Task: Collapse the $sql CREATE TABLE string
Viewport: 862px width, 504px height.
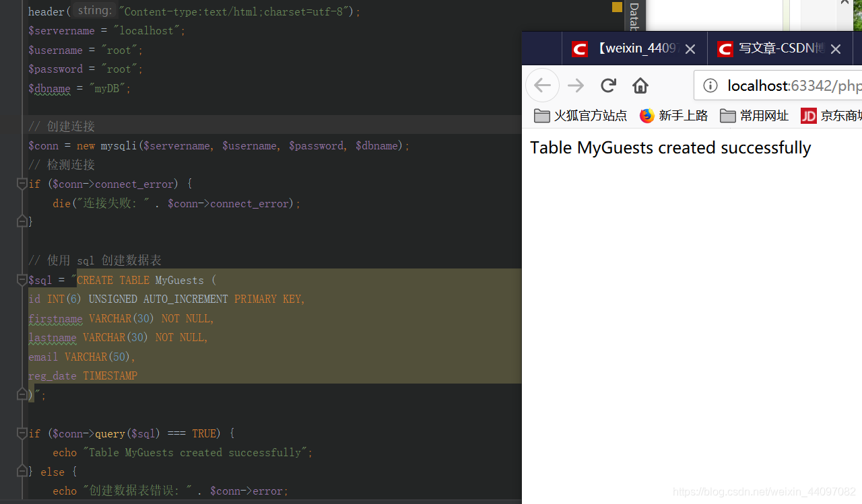Action: (x=22, y=280)
